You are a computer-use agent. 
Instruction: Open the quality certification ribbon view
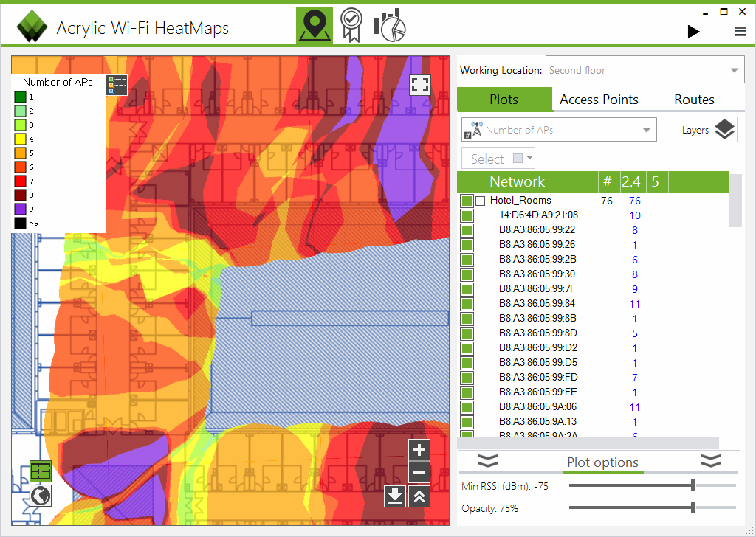[x=351, y=25]
